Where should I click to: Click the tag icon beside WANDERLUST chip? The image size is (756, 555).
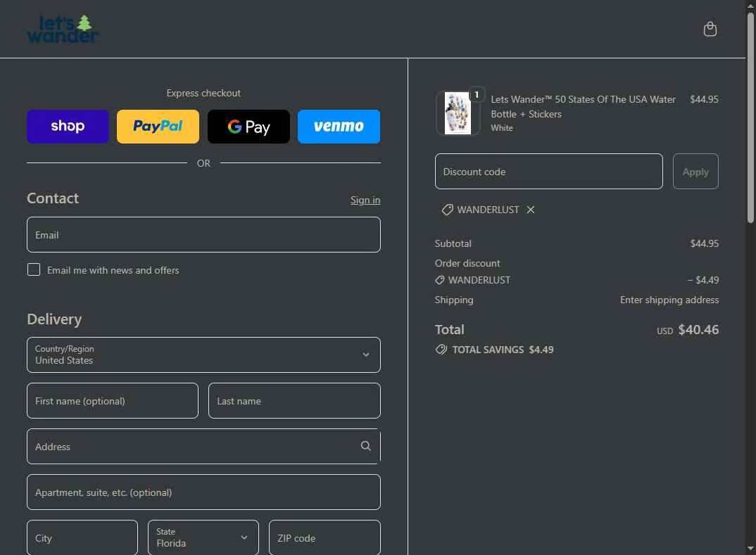coord(448,210)
